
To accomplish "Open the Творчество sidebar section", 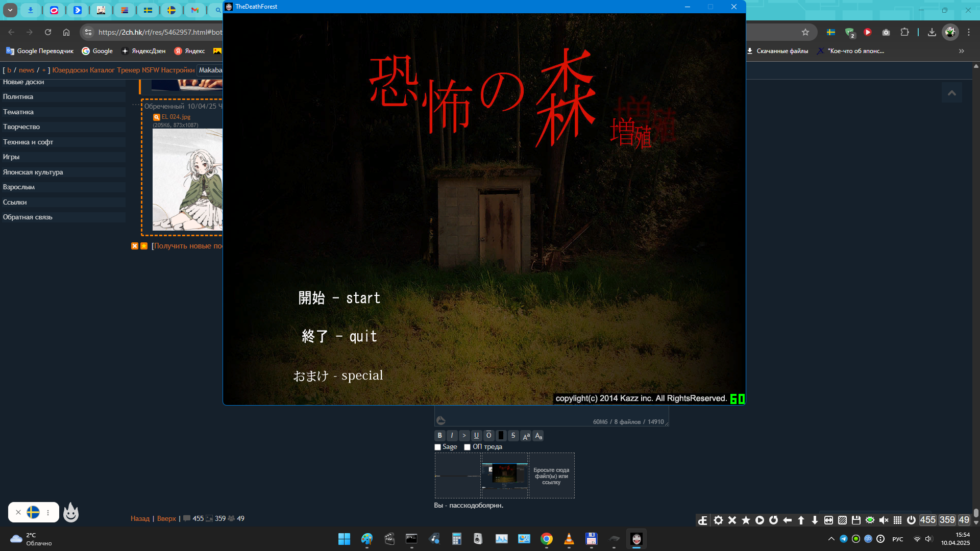I will (x=63, y=127).
